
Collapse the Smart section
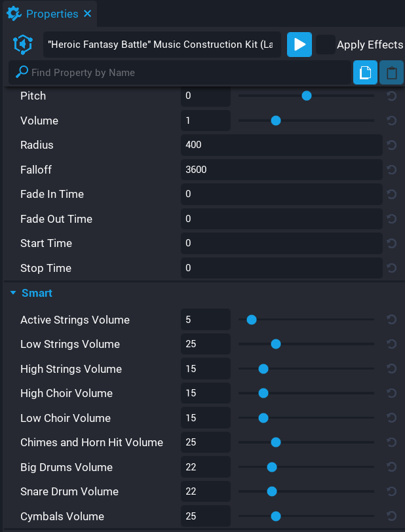pyautogui.click(x=13, y=293)
